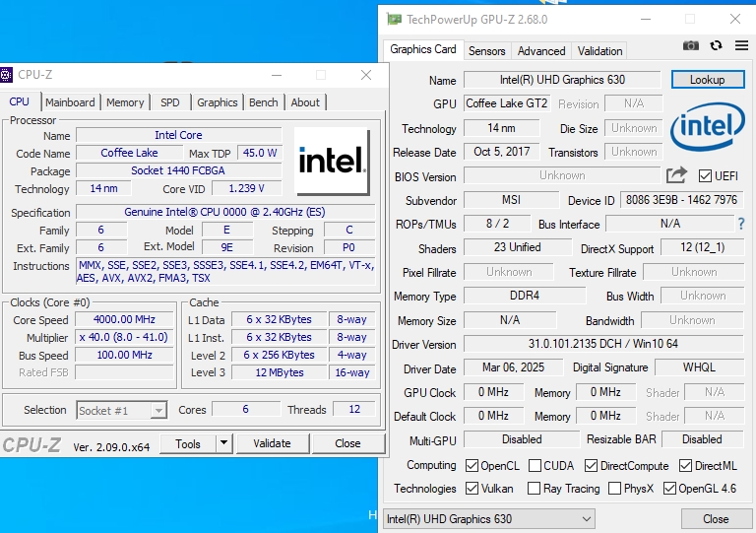The height and width of the screenshot is (533, 756).
Task: Click the Subvendor value MSI
Action: 511,200
